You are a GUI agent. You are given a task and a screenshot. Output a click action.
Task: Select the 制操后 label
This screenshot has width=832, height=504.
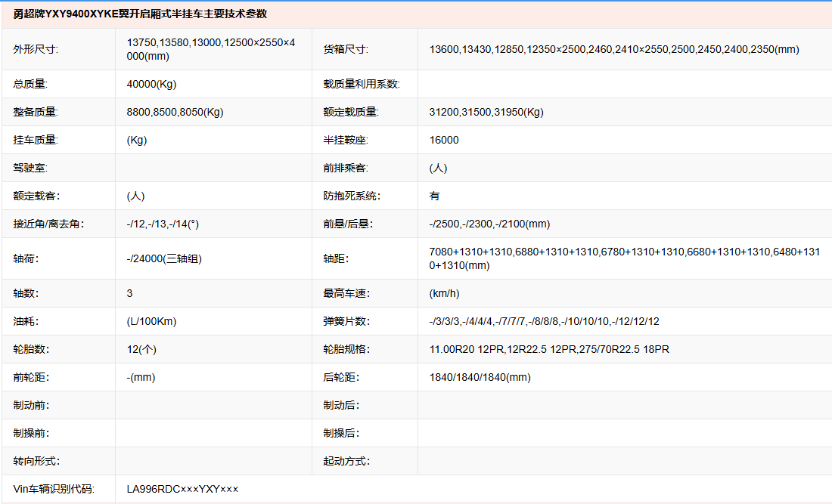coord(341,434)
